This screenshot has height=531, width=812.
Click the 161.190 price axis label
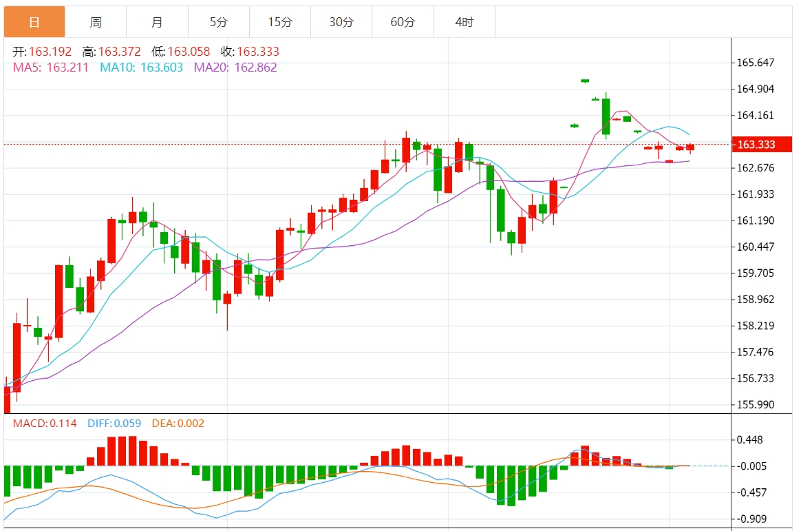(756, 220)
